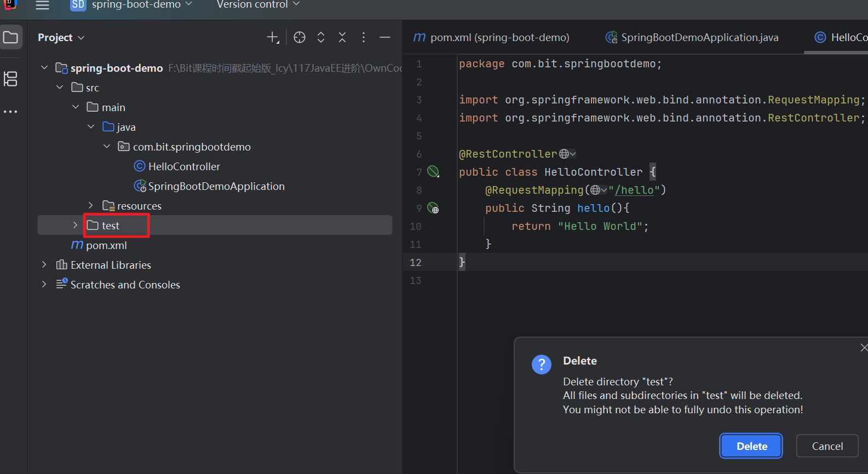Open Project panel options menu
This screenshot has width=868, height=474.
[x=364, y=37]
